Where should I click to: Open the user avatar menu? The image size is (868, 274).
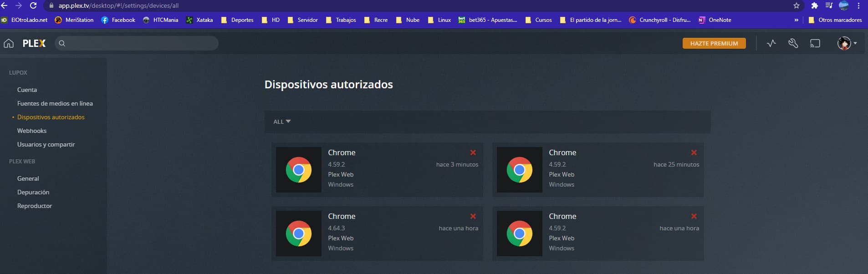tap(847, 43)
